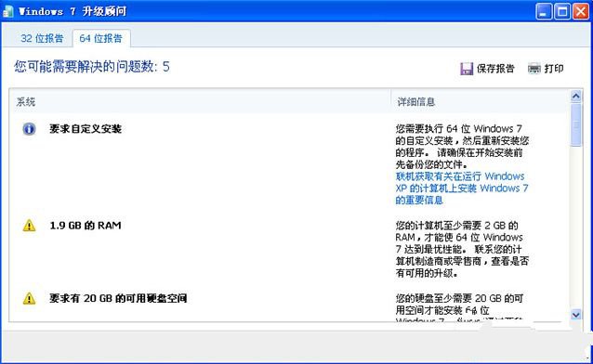Click the 1.9 GB 的 RAM row title
The image size is (593, 364).
86,226
